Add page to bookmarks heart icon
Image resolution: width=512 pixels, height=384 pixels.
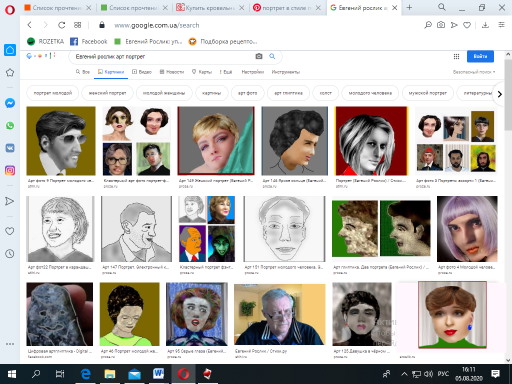[x=467, y=25]
